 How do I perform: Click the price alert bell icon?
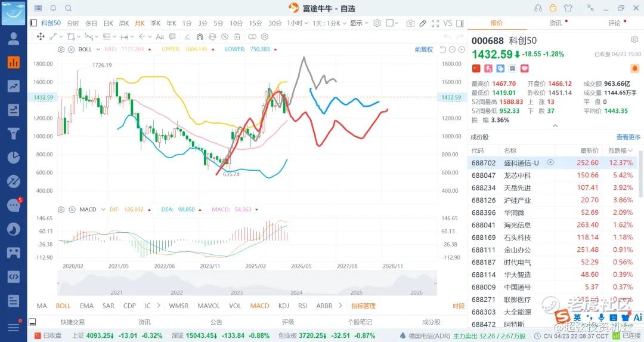click(634, 69)
